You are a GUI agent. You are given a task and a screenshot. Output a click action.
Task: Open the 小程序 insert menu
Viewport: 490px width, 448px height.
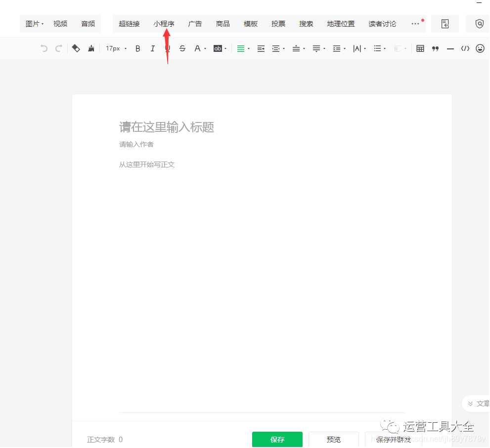[164, 23]
